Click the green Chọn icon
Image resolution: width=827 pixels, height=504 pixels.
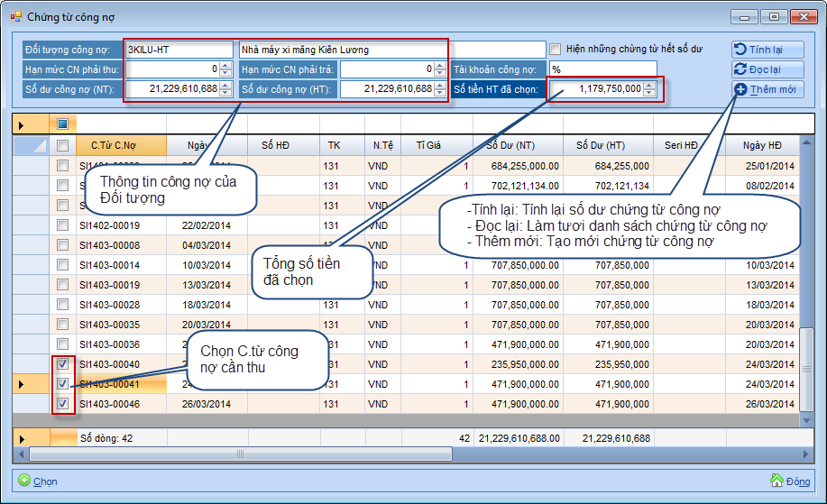pyautogui.click(x=24, y=481)
